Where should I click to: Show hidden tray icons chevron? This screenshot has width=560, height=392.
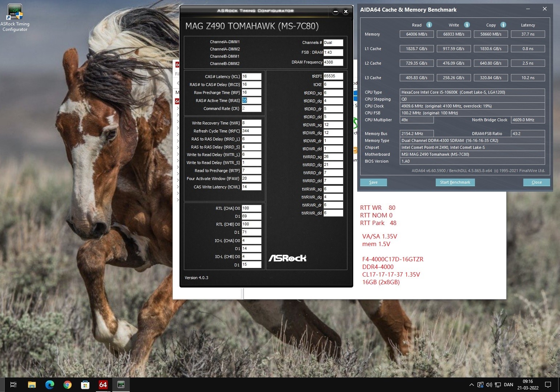click(472, 385)
